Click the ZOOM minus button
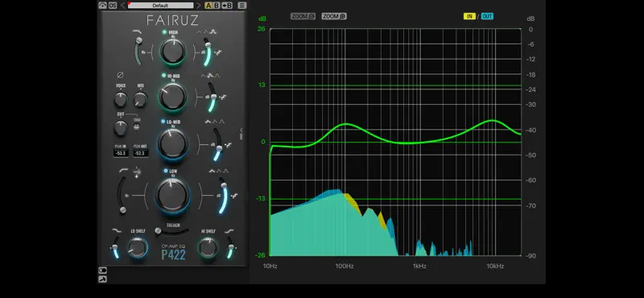This screenshot has height=298, width=644. (303, 16)
